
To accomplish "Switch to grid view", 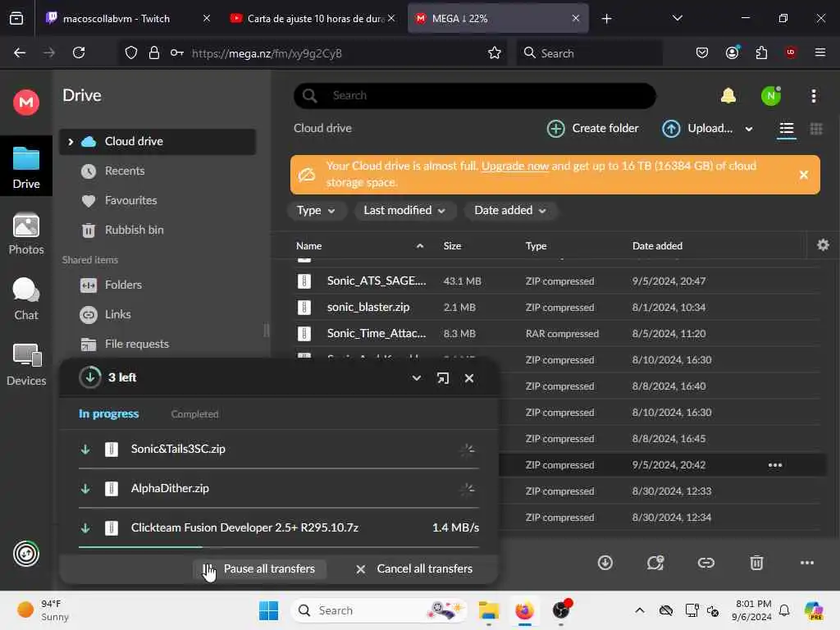I will click(x=816, y=129).
